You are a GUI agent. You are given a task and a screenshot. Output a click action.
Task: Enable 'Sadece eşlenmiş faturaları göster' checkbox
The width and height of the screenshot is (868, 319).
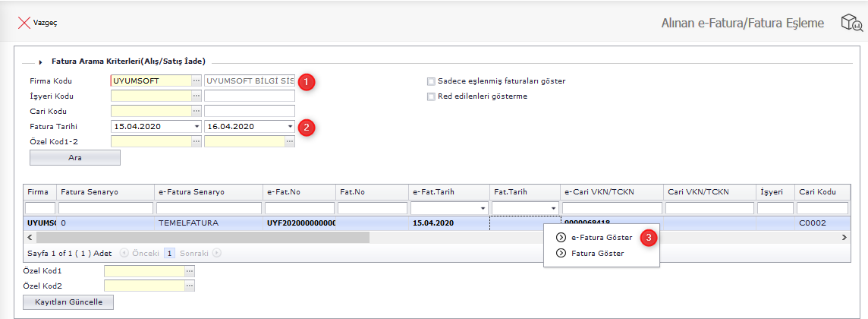(x=431, y=81)
